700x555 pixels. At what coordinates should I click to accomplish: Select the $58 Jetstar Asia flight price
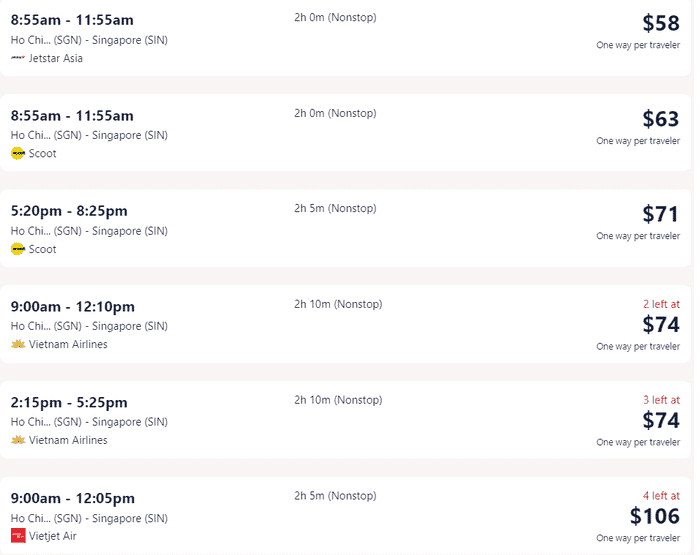[x=661, y=23]
